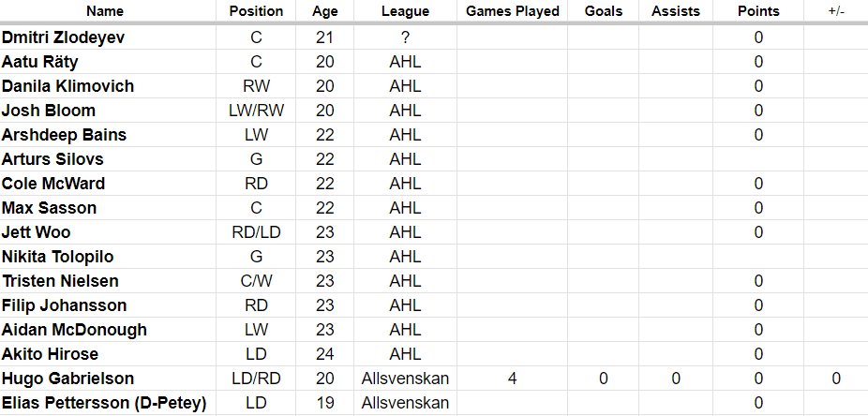Click the Elias Pettersson (D-Petey) name cell

point(104,403)
